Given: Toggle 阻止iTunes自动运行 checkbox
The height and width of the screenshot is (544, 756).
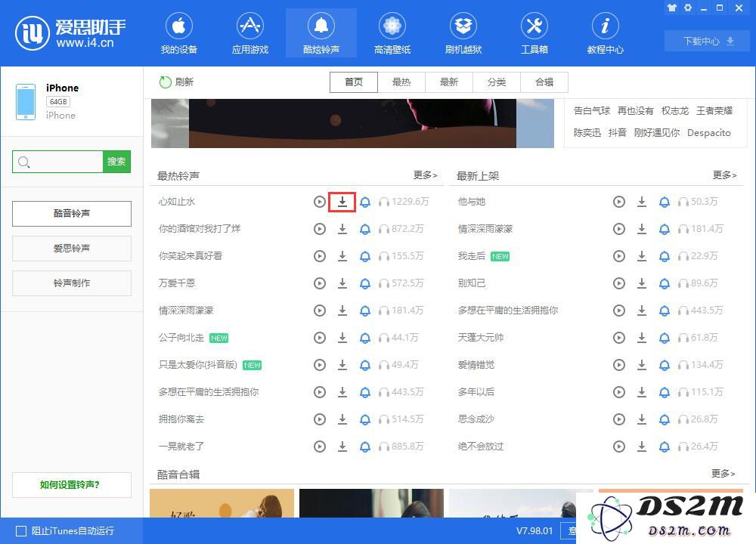Looking at the screenshot, I should tap(21, 531).
